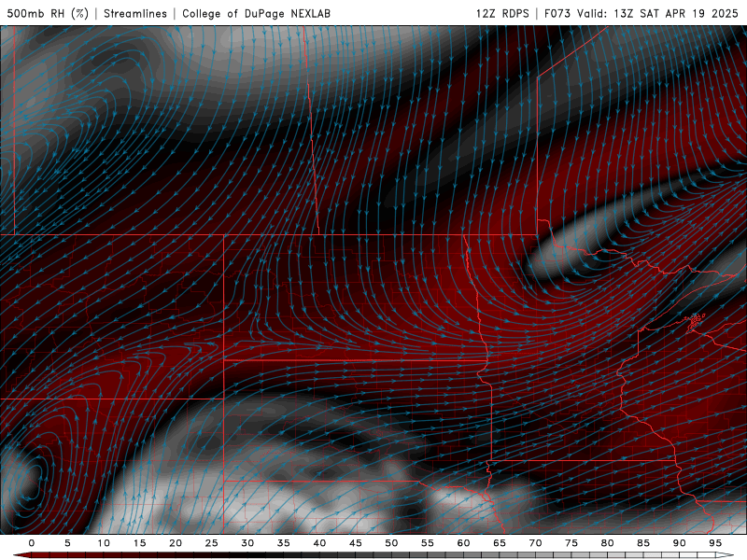Viewport: 747px width, 560px height.
Task: Click the 20 label on color scale
Action: [x=176, y=543]
